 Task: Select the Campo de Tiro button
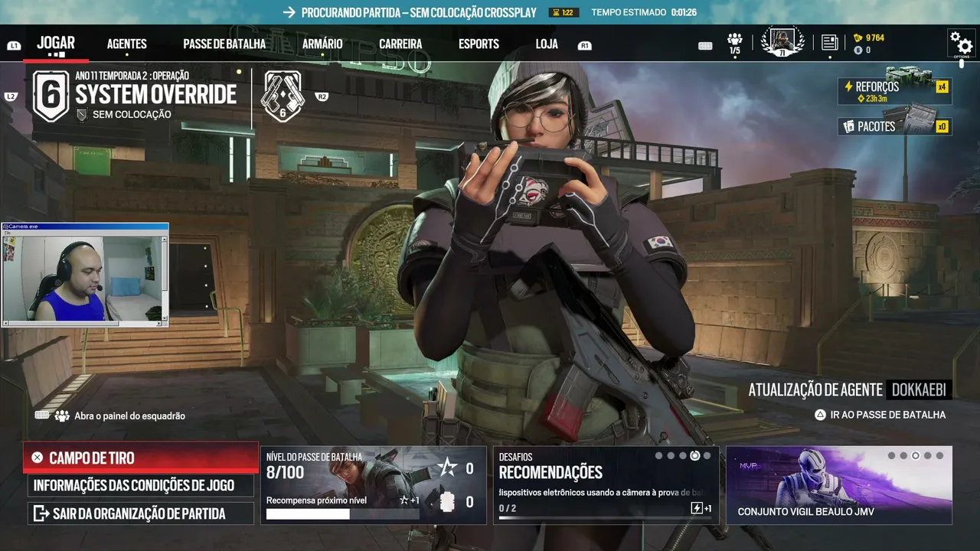tap(140, 458)
